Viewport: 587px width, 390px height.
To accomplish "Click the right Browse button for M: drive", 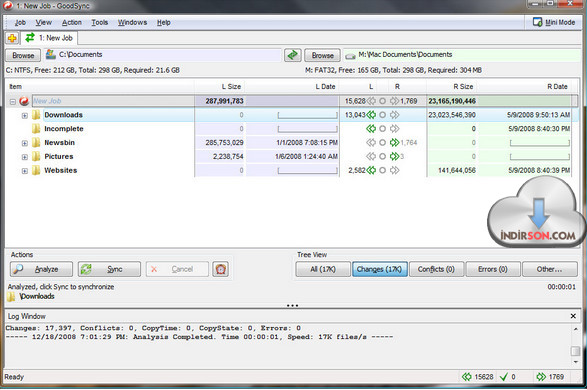I will click(x=322, y=55).
